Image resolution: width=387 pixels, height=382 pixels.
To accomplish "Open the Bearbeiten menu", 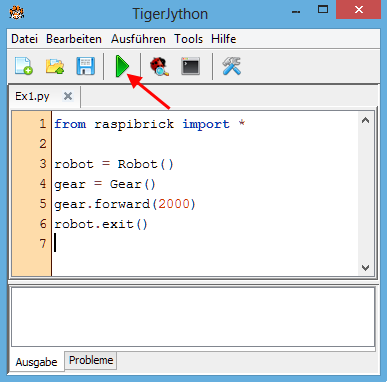I will click(74, 39).
